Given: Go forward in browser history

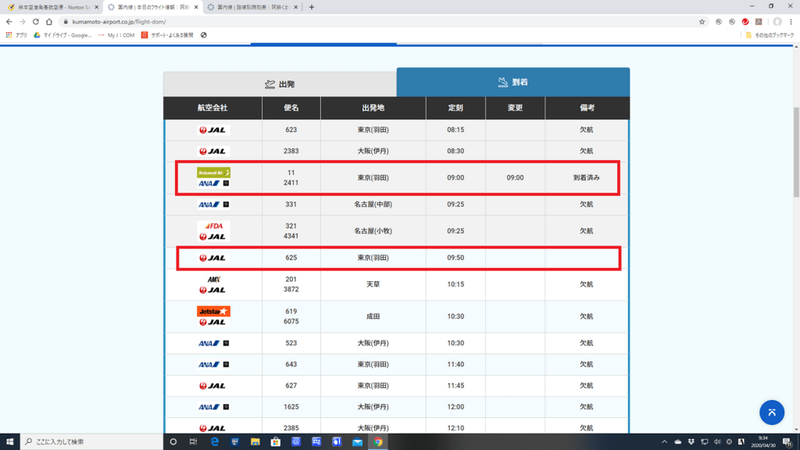Looking at the screenshot, I should pyautogui.click(x=22, y=22).
